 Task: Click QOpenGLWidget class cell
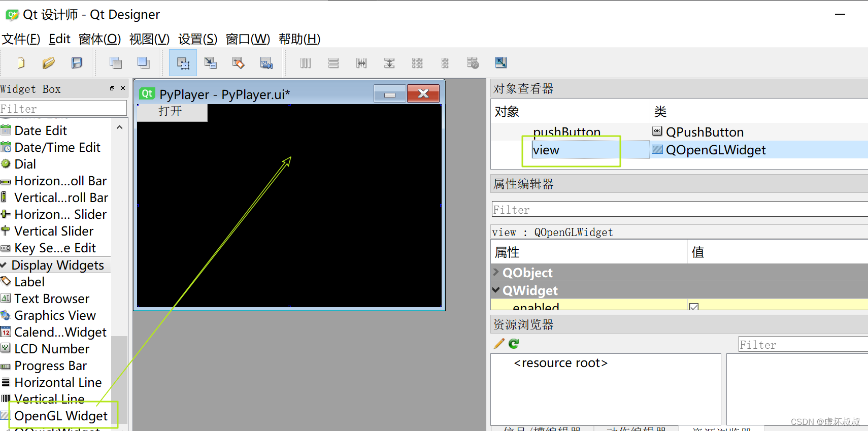click(716, 150)
